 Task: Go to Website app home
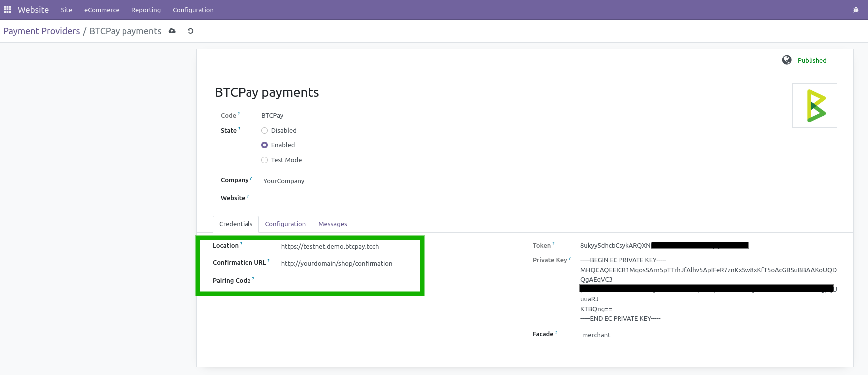[x=33, y=10]
